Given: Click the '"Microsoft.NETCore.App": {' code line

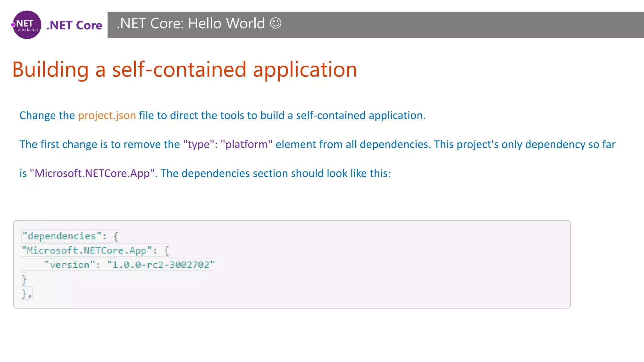Looking at the screenshot, I should click(x=95, y=251).
